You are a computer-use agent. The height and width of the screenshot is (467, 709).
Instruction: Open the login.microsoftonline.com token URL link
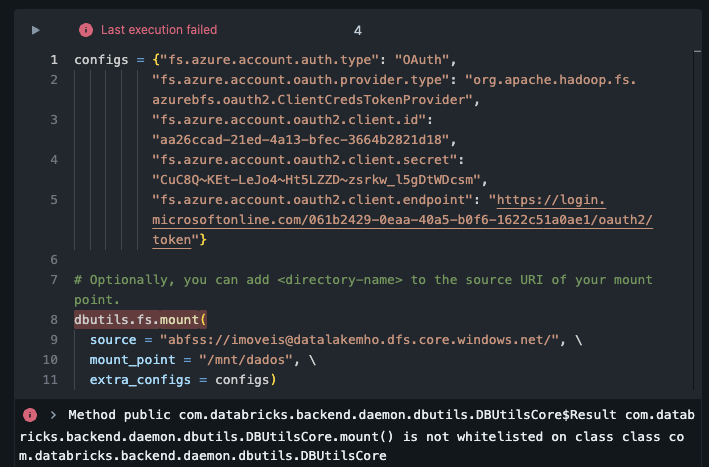[402, 220]
